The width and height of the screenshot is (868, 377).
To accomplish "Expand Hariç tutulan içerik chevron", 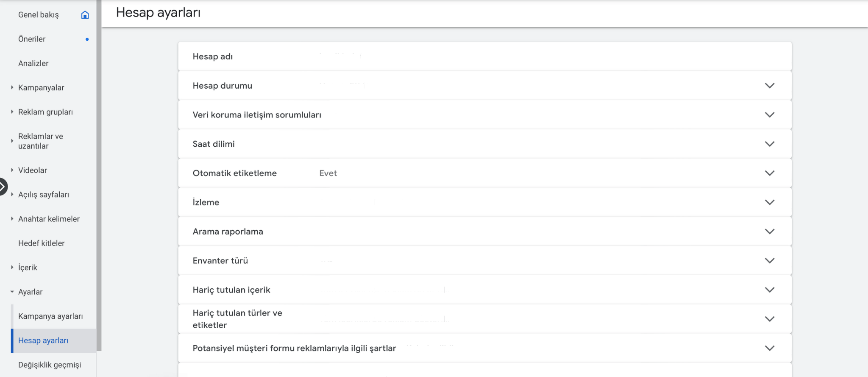I will 769,290.
